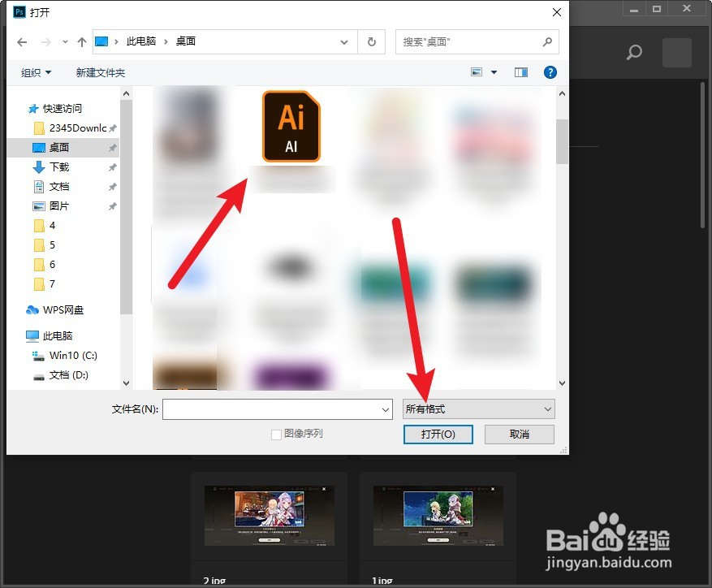Viewport: 712px width, 588px height.
Task: Click the computer icon in address bar
Action: [101, 41]
